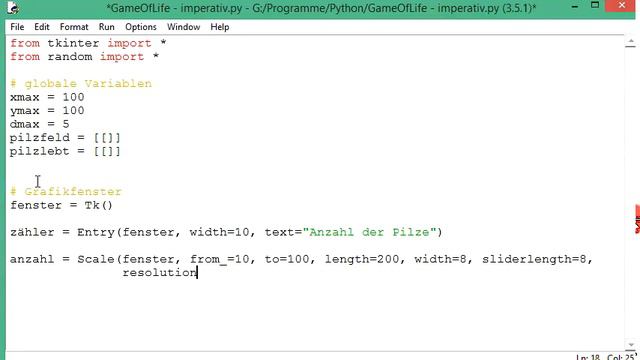Click the line 'from tkinter import *'
This screenshot has width=640, height=360.
click(x=88, y=43)
